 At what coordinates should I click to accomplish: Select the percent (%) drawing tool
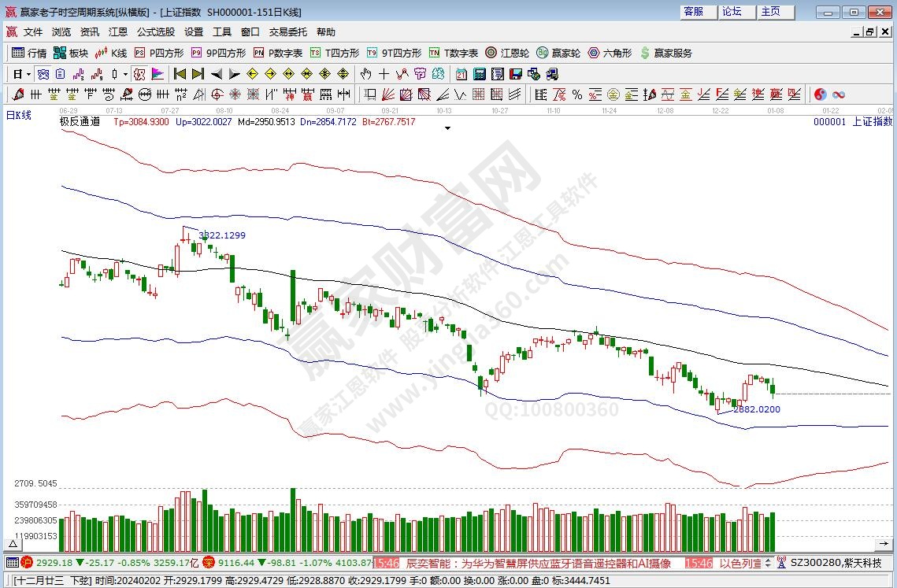[x=576, y=94]
